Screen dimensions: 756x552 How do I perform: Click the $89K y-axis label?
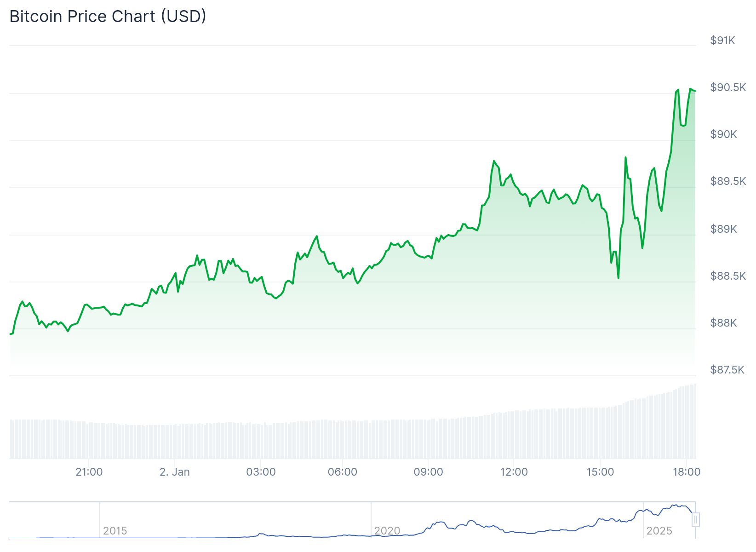tap(723, 229)
